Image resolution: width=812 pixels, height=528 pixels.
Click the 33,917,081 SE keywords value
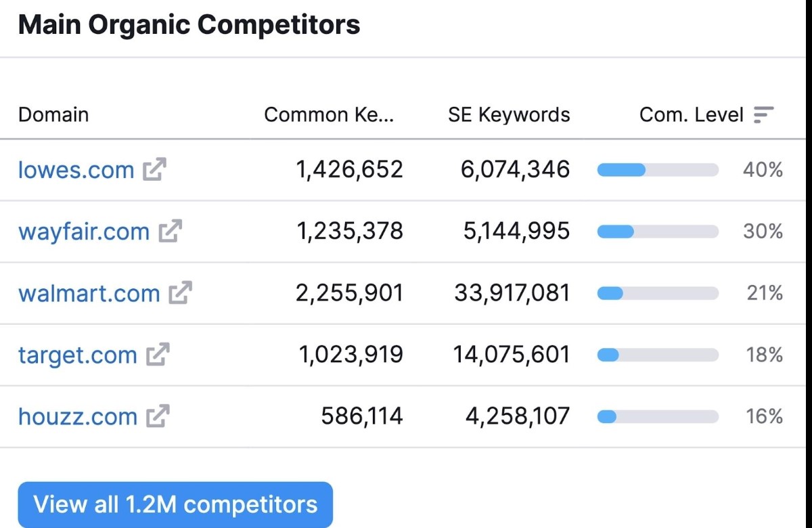[x=512, y=293]
